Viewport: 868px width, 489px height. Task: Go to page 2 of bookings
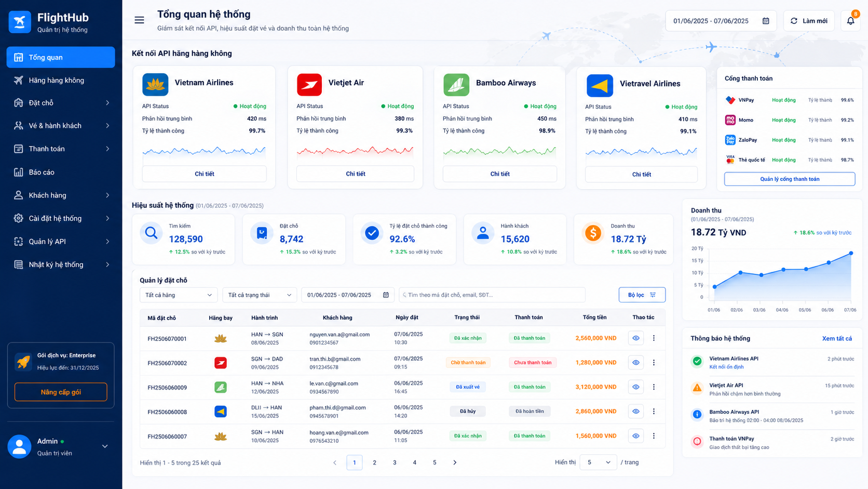click(x=374, y=462)
